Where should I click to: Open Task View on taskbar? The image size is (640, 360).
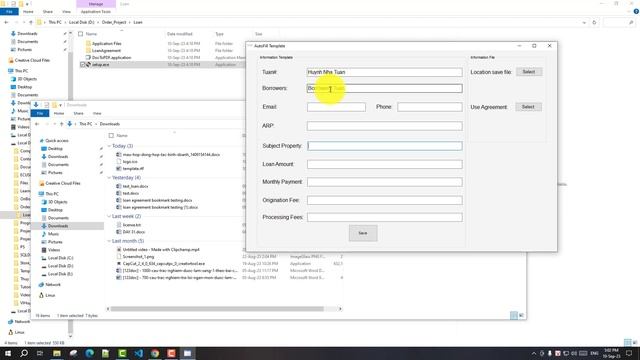[40, 353]
